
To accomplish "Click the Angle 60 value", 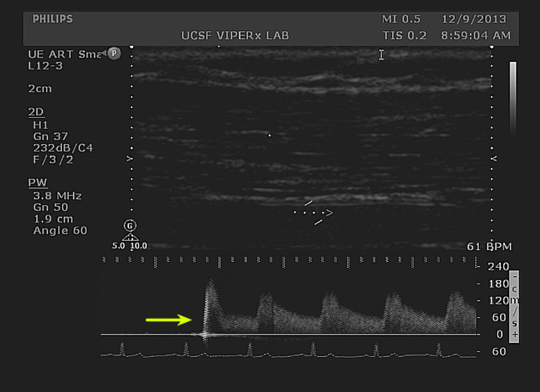I will coord(60,230).
